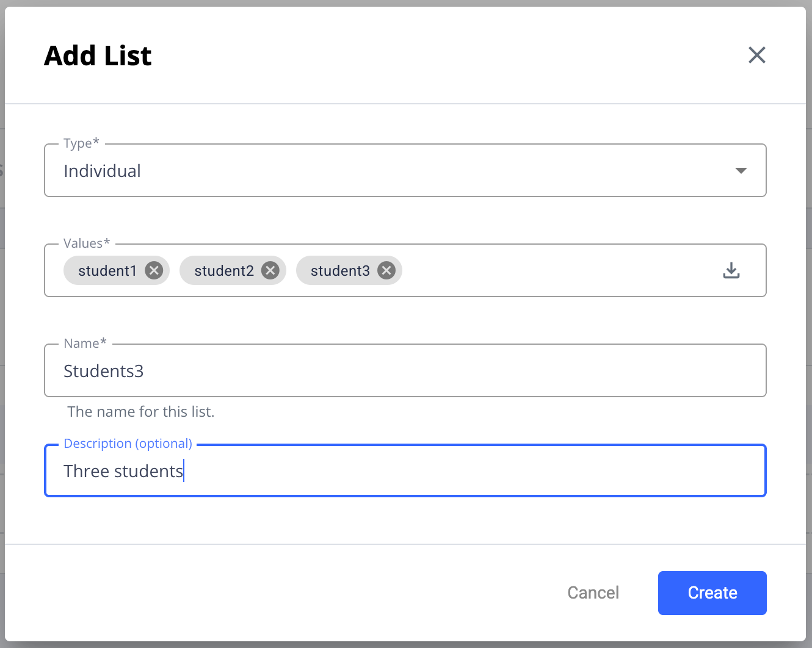
Task: Remove the student2 chip
Action: tap(270, 270)
